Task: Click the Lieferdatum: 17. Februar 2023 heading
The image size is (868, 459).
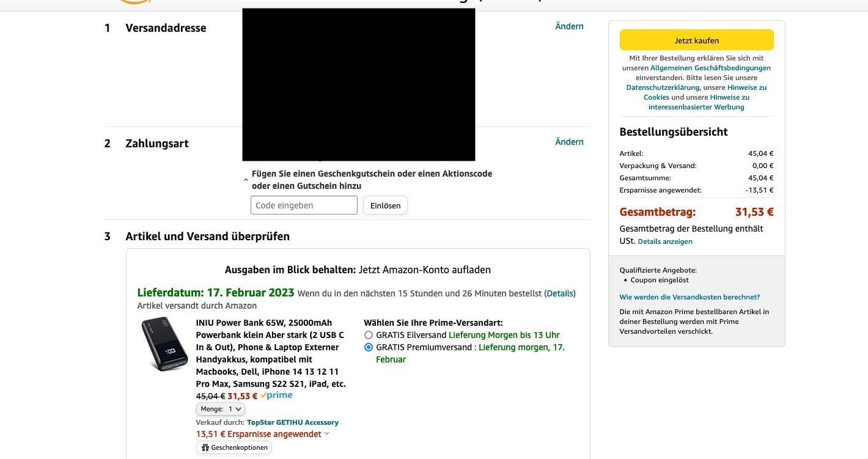Action: coord(216,293)
